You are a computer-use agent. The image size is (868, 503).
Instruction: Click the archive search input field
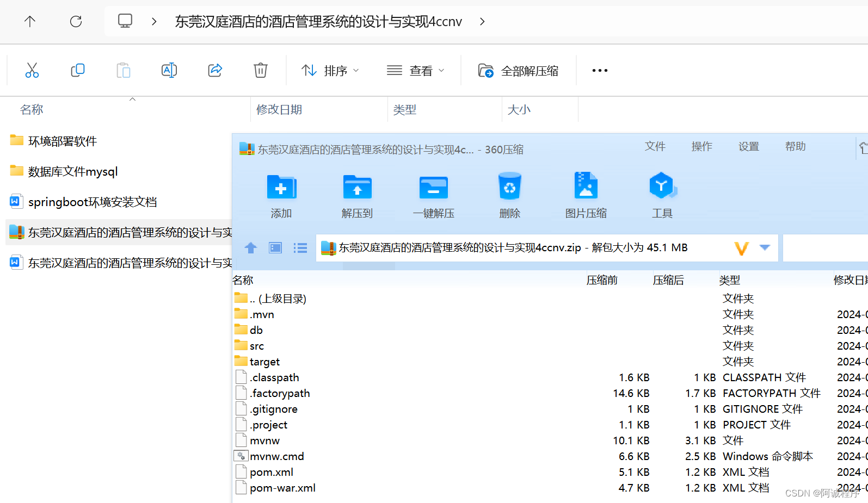(825, 248)
